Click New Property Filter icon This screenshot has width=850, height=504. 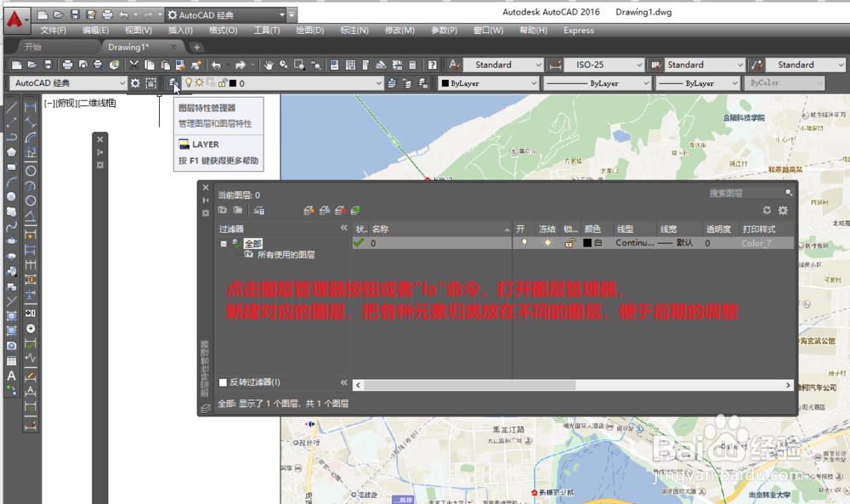point(222,210)
